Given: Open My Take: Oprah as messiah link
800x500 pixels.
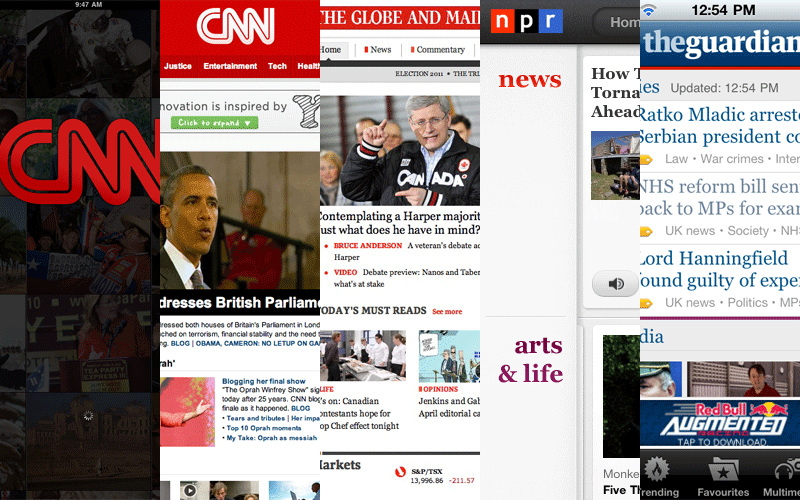Looking at the screenshot, I should (271, 438).
